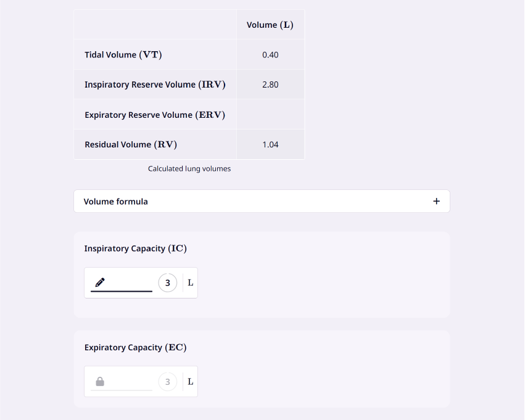525x420 pixels.
Task: Expand the Volume formula section
Action: [262, 201]
